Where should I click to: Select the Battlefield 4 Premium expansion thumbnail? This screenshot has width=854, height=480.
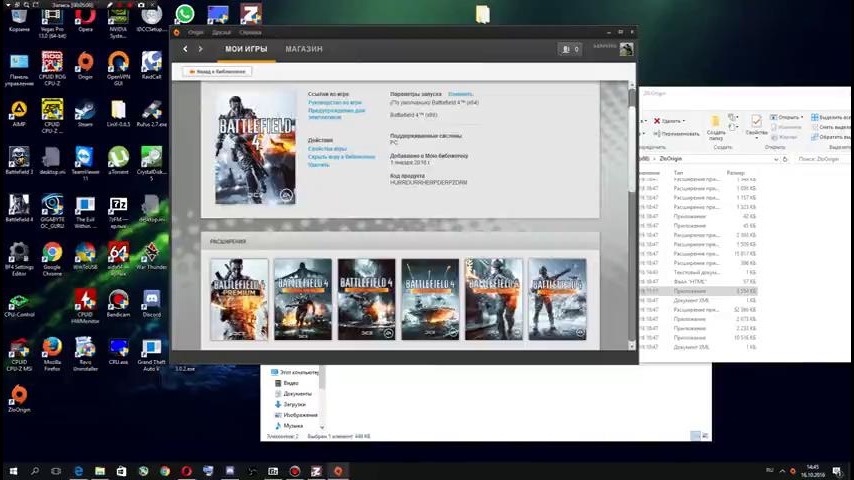[239, 299]
